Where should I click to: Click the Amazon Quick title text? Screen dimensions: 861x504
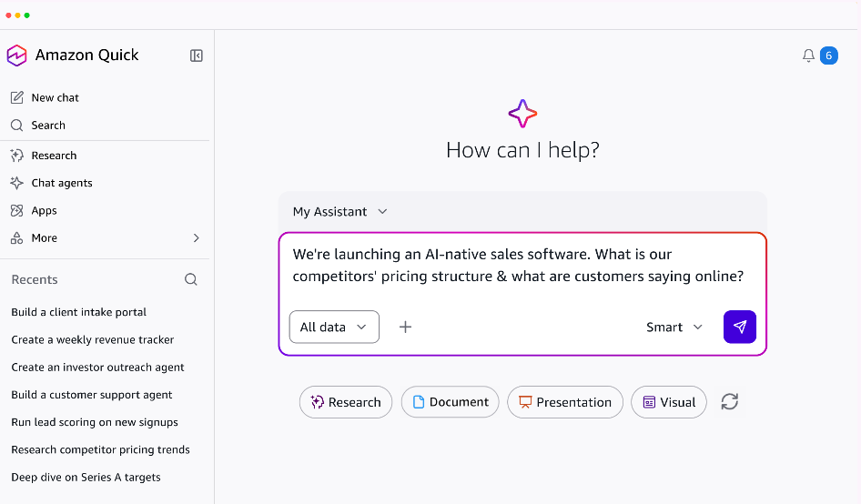86,55
